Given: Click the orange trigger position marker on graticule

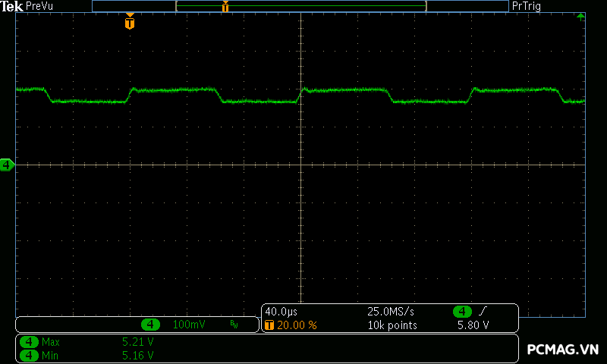Looking at the screenshot, I should tap(130, 22).
